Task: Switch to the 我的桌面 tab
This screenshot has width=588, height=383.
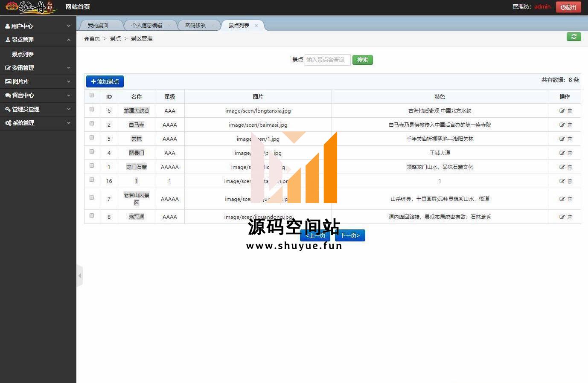Action: coord(98,26)
